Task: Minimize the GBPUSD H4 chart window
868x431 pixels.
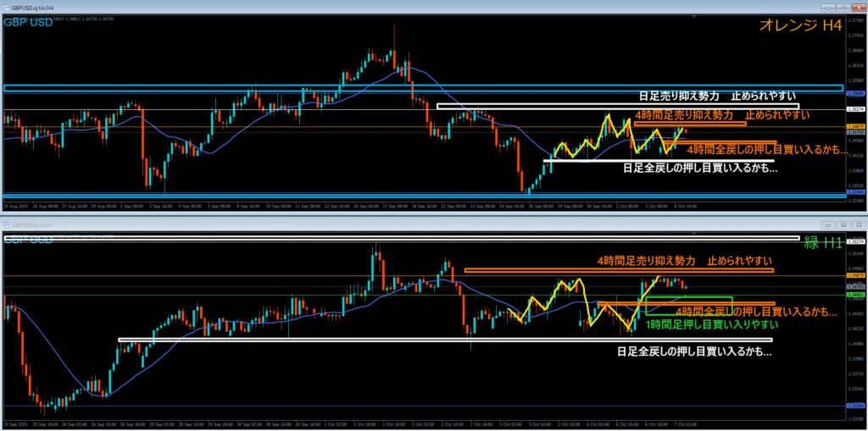Action: pyautogui.click(x=830, y=8)
